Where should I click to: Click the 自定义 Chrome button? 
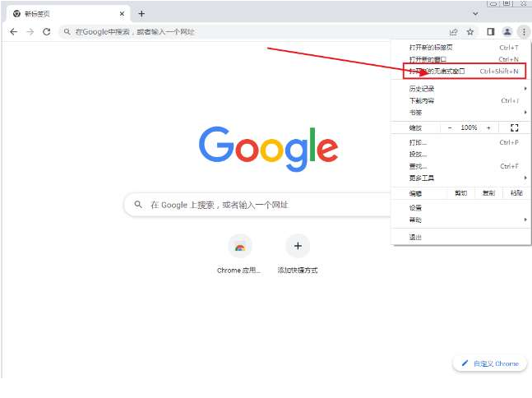coord(489,363)
